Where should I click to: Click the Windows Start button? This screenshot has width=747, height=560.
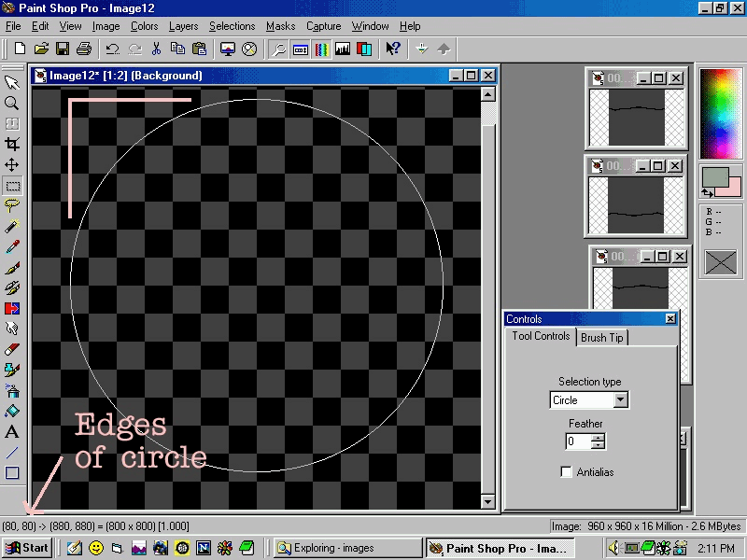coord(27,548)
